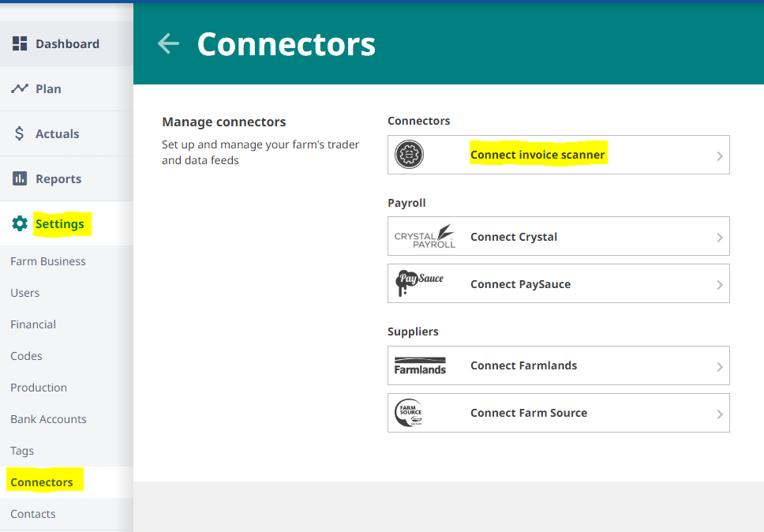This screenshot has width=764, height=532.
Task: Click the Payroll section heading
Action: [406, 203]
